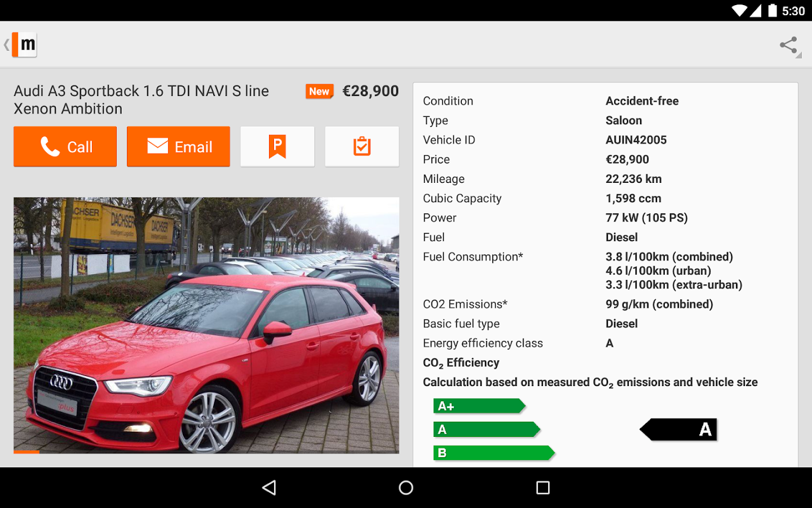The image size is (812, 508).
Task: Select the €28,900 price in the title area
Action: coord(370,91)
